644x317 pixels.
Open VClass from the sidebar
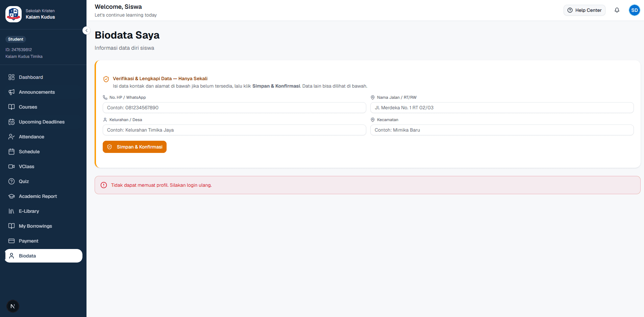tap(26, 166)
